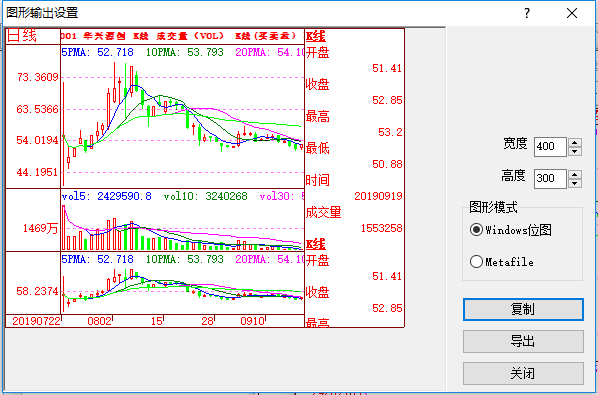Increase 宽度 with the up arrow
Screen dimensions: 598x395
coord(575,142)
